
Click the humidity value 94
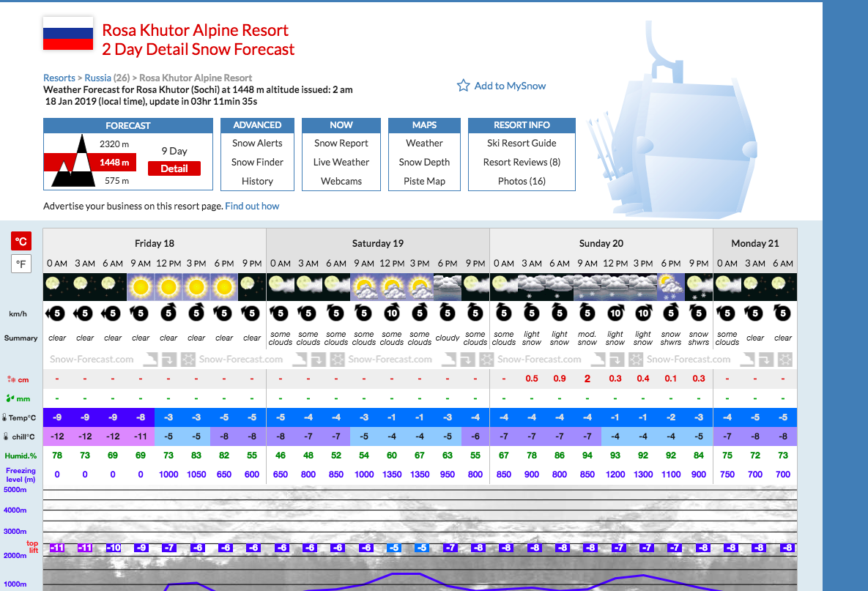tap(587, 456)
